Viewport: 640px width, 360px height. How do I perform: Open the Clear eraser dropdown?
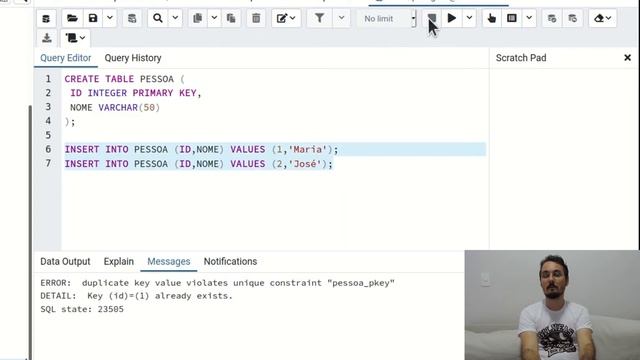coord(602,18)
